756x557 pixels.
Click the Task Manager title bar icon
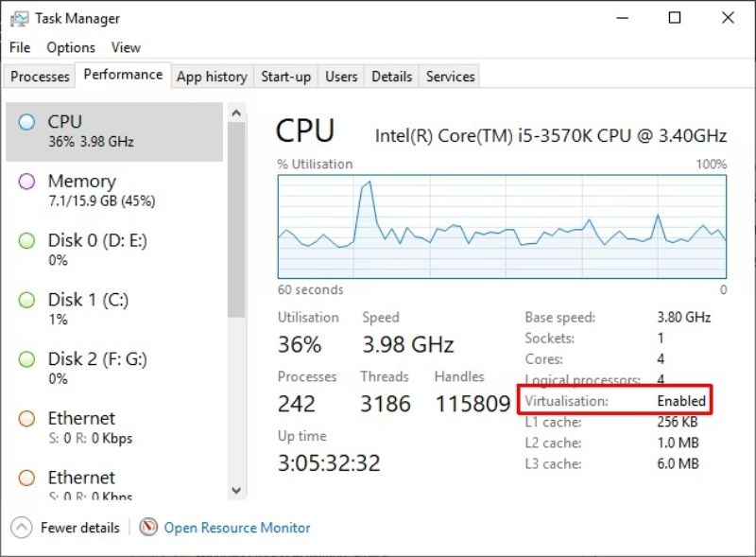click(x=19, y=18)
